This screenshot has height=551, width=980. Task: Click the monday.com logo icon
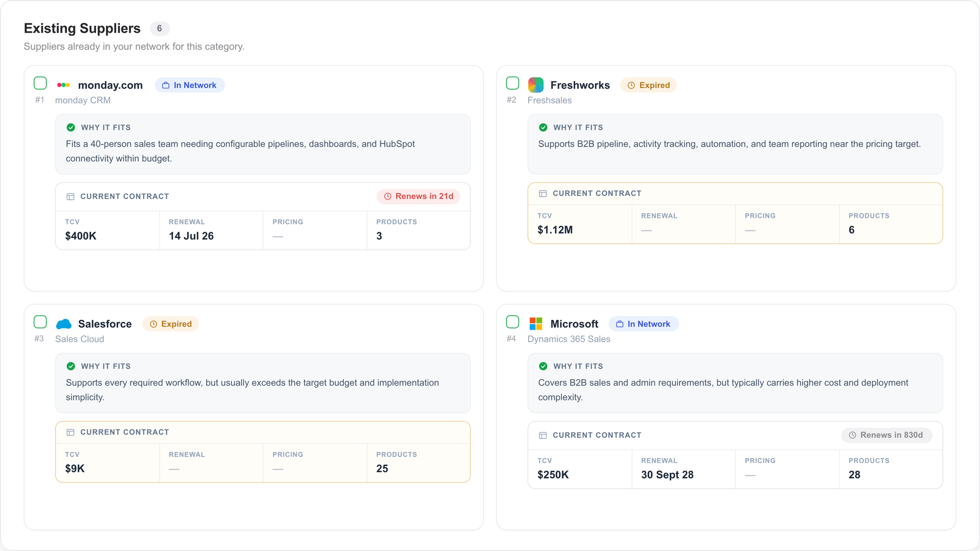(x=64, y=85)
